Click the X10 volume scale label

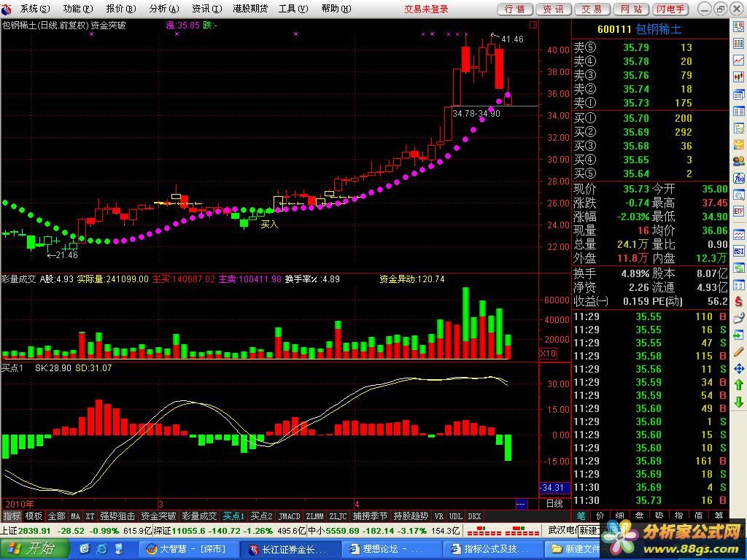click(548, 354)
